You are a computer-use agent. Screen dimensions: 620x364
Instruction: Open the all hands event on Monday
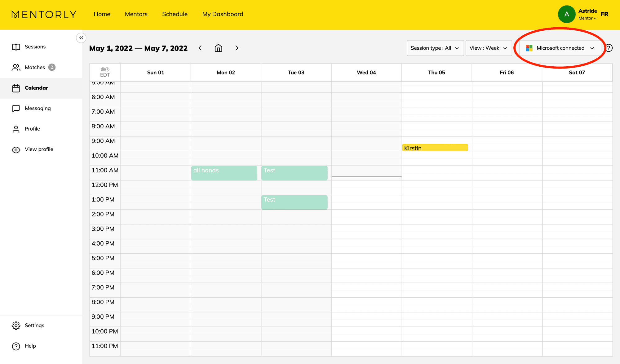[x=224, y=173]
